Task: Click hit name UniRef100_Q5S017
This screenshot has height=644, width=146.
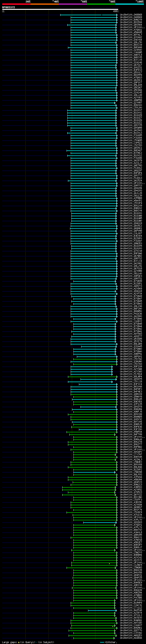Action: pos(131,72)
